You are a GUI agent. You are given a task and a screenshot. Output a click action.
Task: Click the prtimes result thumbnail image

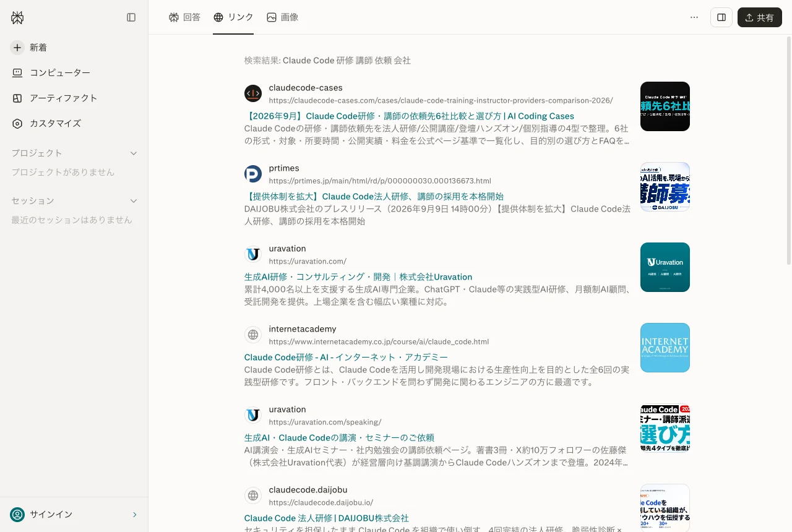coord(665,187)
